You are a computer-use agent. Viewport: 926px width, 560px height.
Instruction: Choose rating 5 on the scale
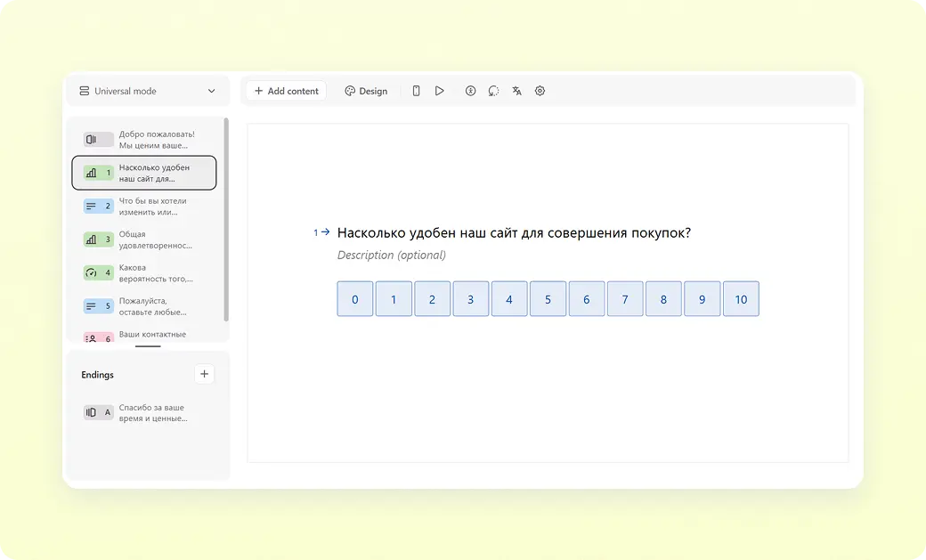(548, 299)
